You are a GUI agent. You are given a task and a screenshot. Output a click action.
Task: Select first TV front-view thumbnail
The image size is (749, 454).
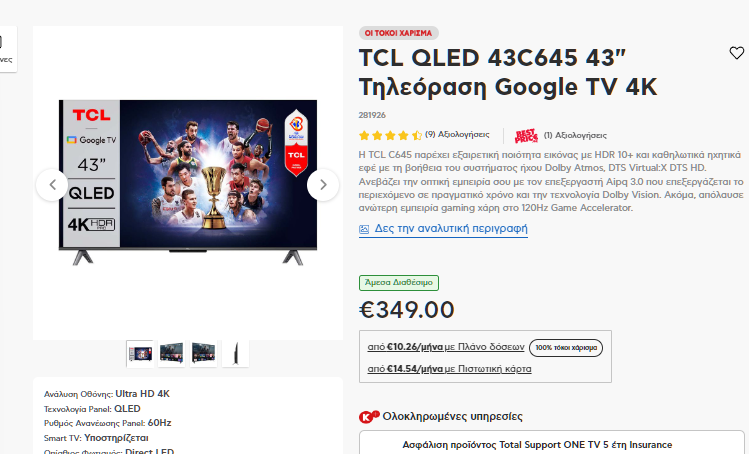[x=140, y=354]
